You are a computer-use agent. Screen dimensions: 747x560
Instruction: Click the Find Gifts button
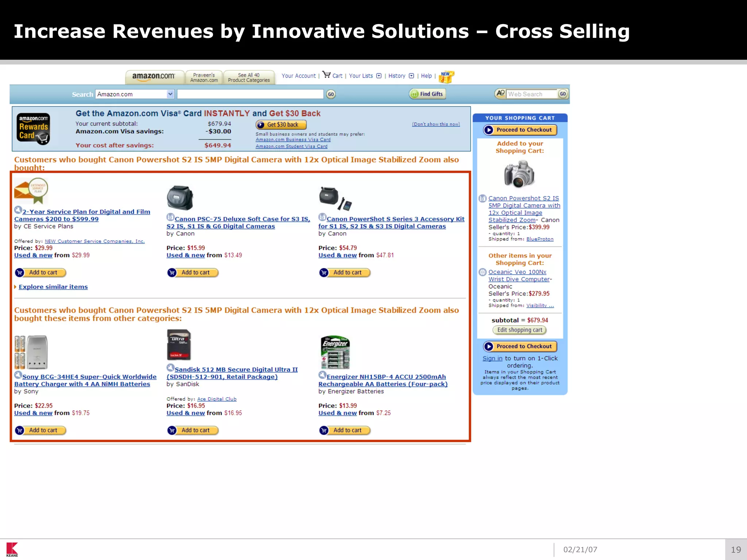[x=427, y=94]
